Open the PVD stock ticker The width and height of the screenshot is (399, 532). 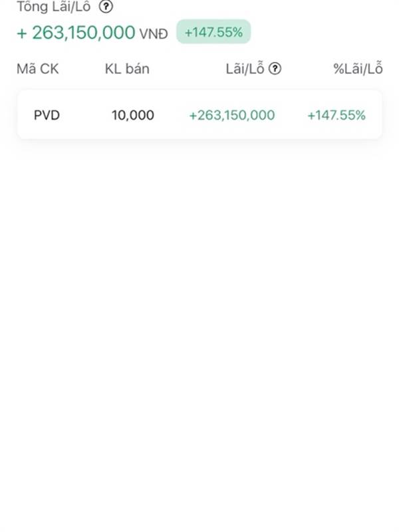coord(47,115)
